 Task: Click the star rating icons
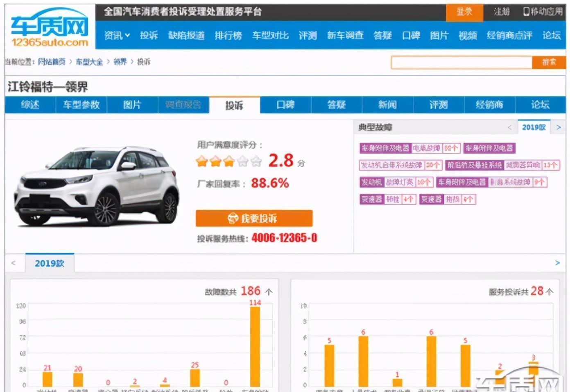229,161
